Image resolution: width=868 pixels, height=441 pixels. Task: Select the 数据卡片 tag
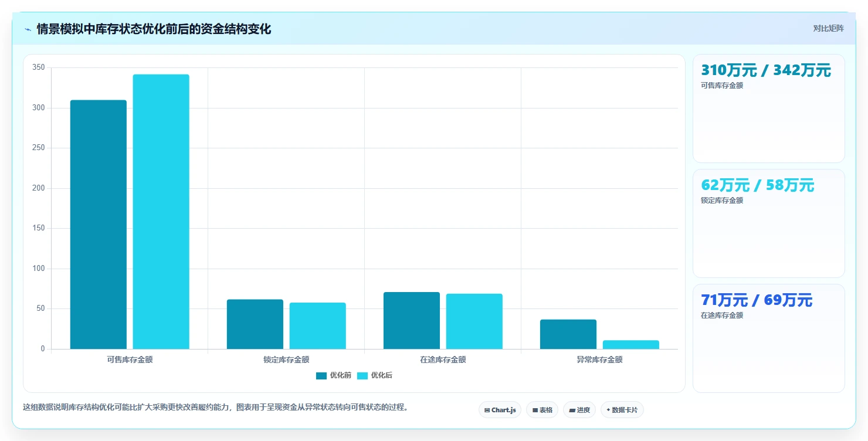pyautogui.click(x=622, y=410)
